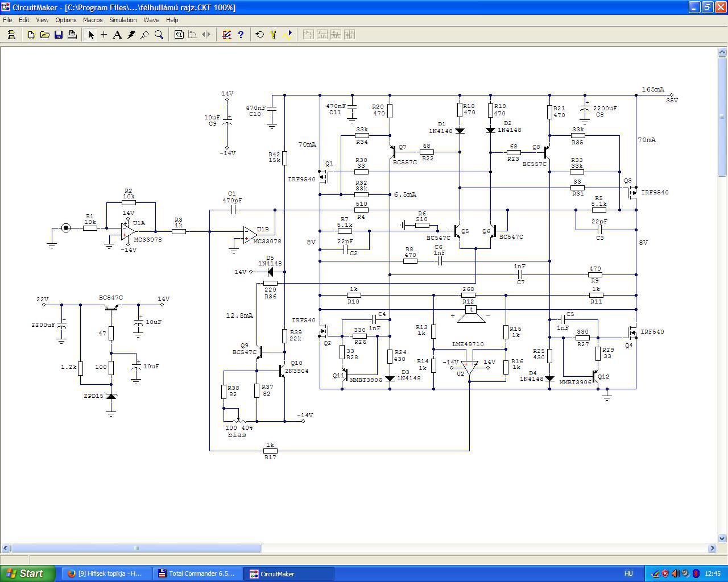The height and width of the screenshot is (582, 728).
Task: Click the CircuitMaker taskbar button
Action: pos(289,573)
